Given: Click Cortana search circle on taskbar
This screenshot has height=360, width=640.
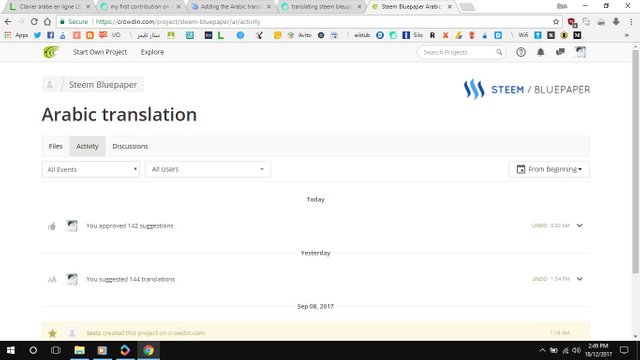Looking at the screenshot, I should pyautogui.click(x=33, y=350).
